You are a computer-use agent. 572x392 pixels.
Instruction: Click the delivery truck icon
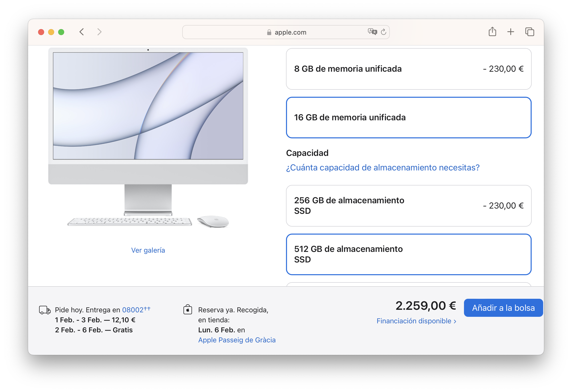pyautogui.click(x=45, y=310)
